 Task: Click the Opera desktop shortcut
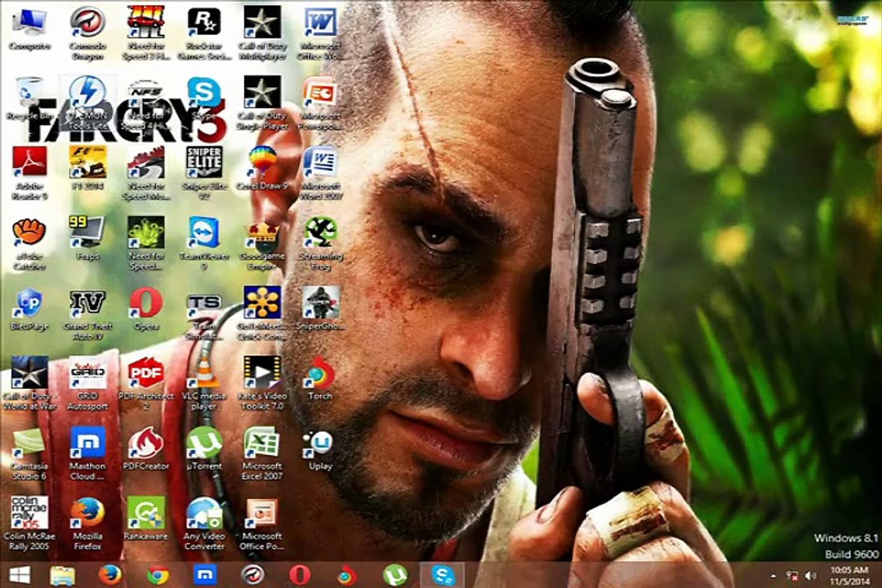[145, 309]
